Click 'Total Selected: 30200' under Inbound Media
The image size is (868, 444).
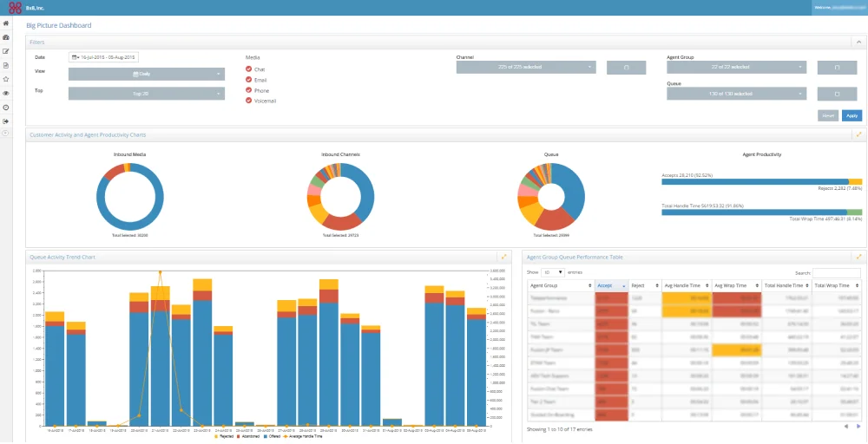click(x=129, y=236)
